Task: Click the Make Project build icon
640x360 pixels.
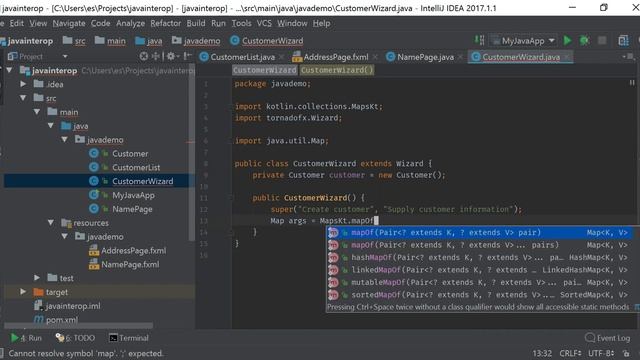Action: [480, 40]
